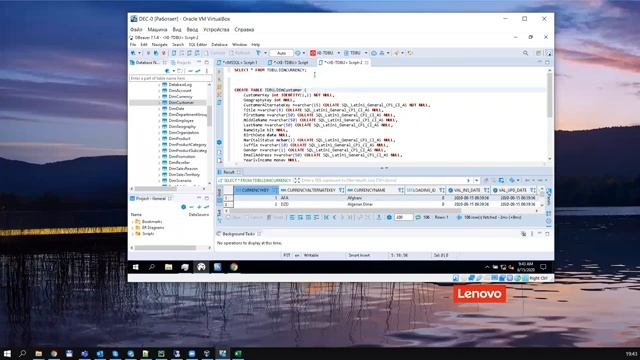Viewport: 640px width, 360px height.
Task: Click the Commit toolbar button
Action: (215, 53)
